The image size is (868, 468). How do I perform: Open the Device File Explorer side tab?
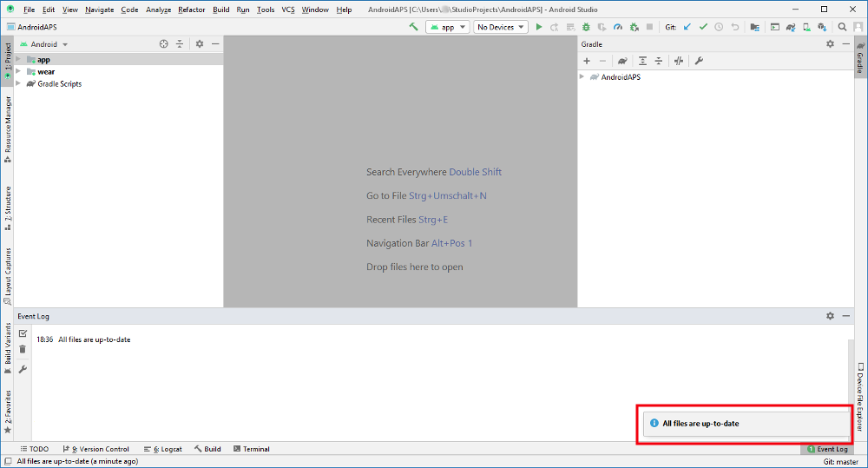860,397
